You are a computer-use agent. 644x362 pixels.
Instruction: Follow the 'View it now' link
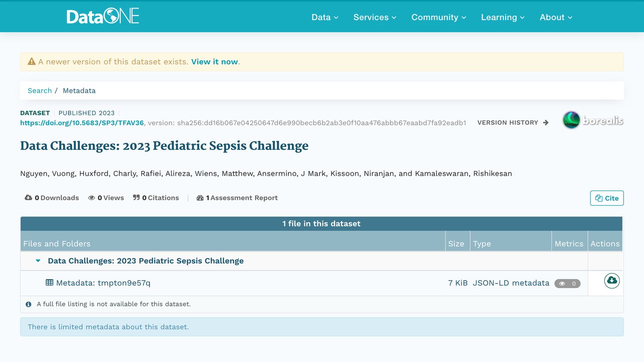[214, 61]
